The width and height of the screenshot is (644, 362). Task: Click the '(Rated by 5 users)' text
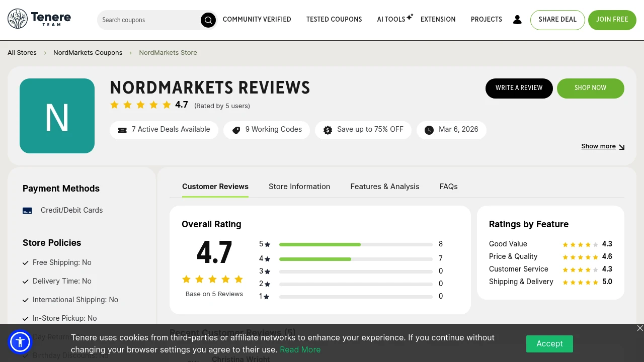222,106
